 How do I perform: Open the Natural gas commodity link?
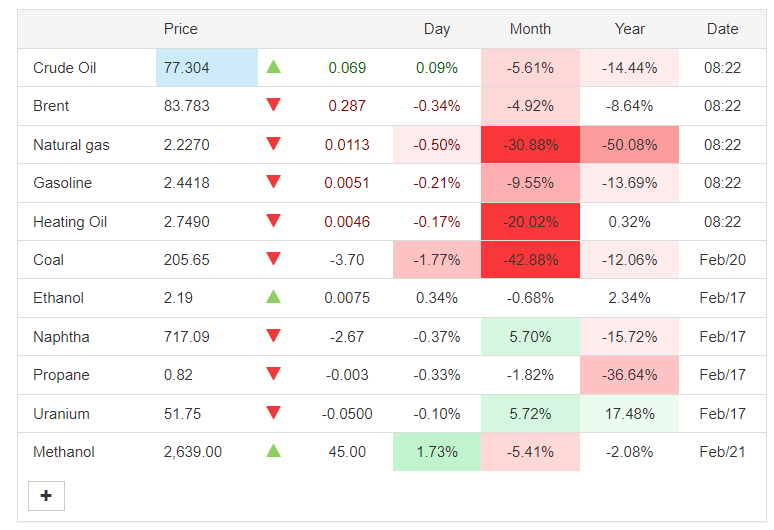71,145
